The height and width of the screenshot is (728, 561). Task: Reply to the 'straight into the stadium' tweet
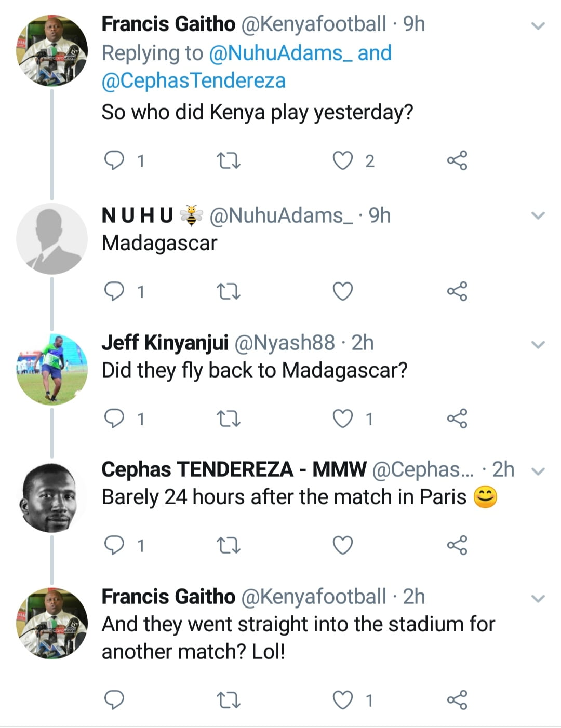[114, 700]
